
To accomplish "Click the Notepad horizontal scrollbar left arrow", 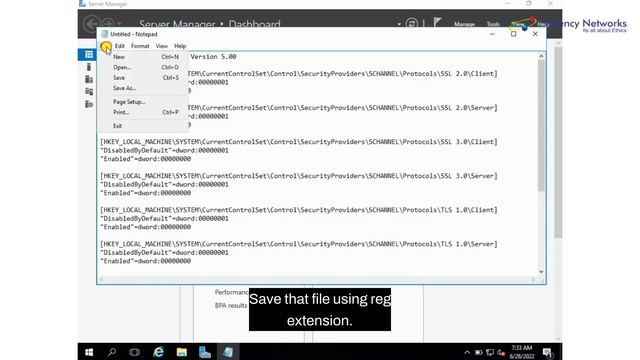I will point(102,279).
